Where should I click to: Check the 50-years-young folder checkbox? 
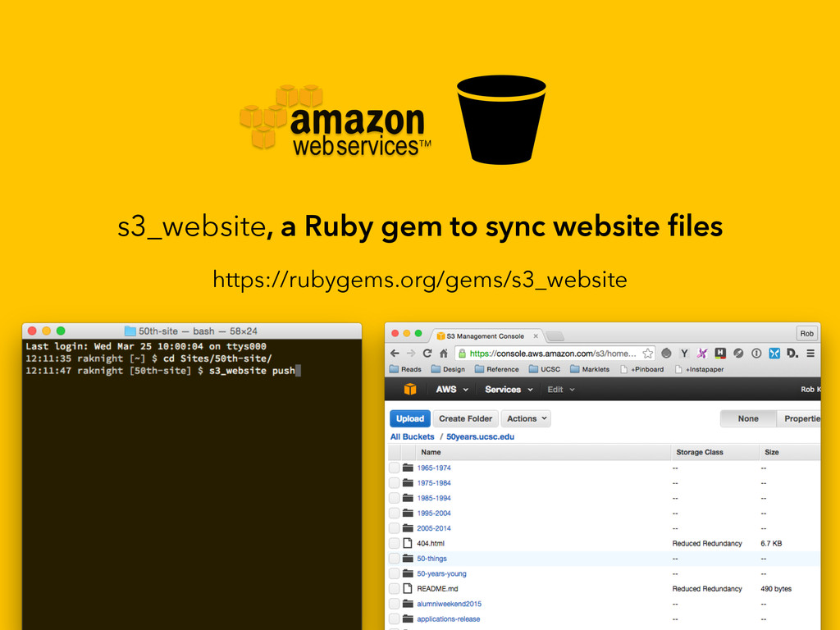tap(395, 573)
